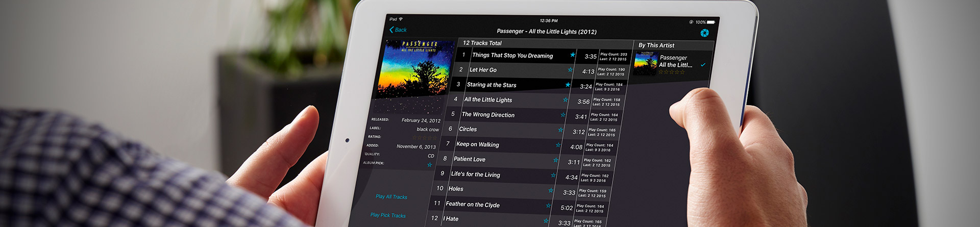This screenshot has height=227, width=980.
Task: Select checkmark next to All the Little Lights album
Action: pos(703,65)
